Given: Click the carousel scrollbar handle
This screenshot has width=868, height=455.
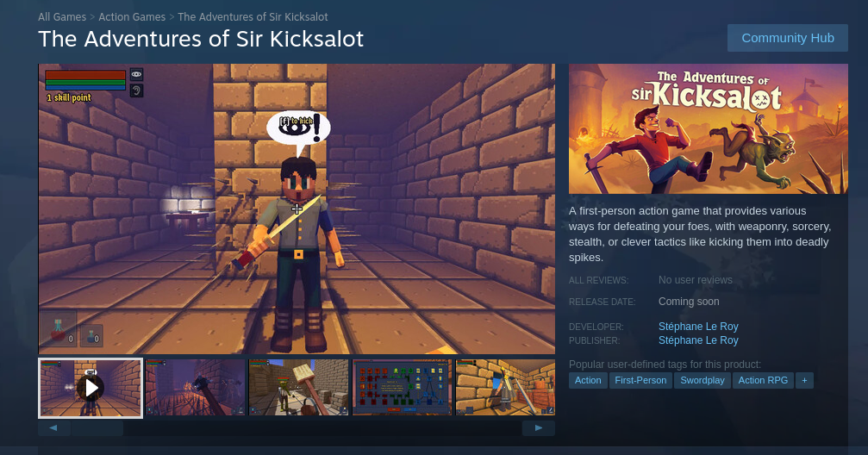Looking at the screenshot, I should [97, 428].
